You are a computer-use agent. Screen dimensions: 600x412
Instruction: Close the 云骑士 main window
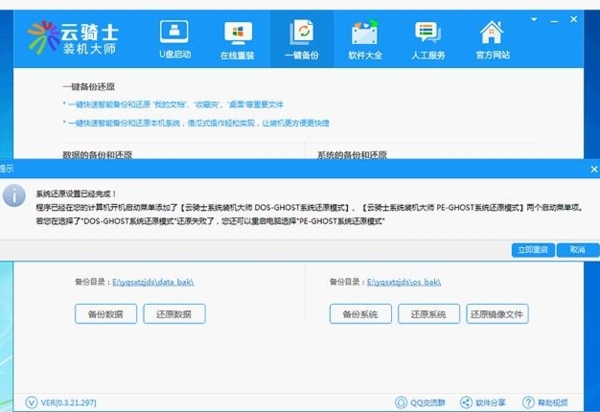click(574, 19)
